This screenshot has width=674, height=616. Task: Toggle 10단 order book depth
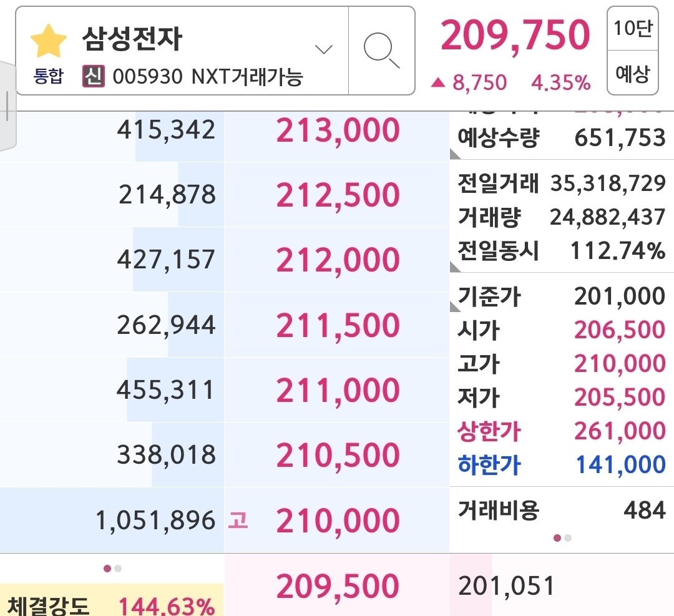point(632,29)
